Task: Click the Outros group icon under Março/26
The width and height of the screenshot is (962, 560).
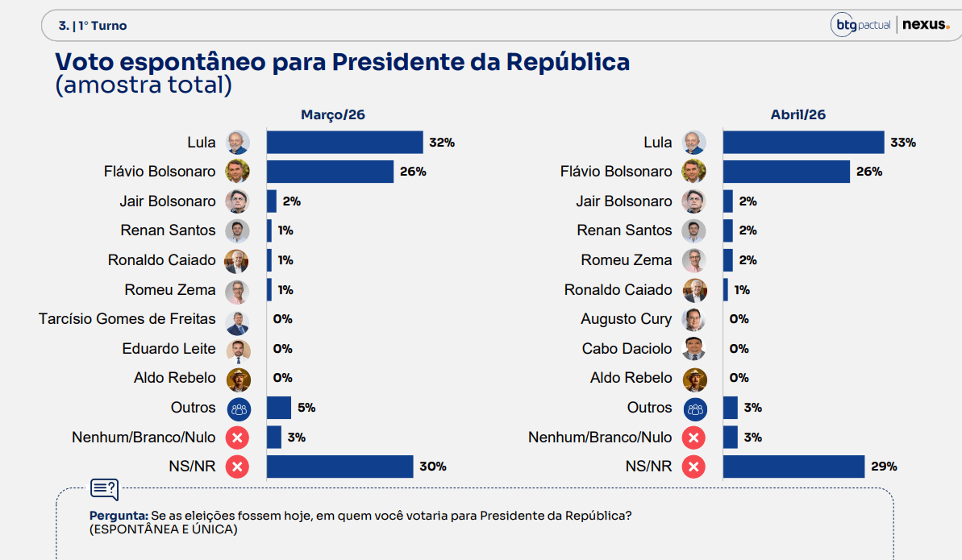Action: click(x=239, y=409)
